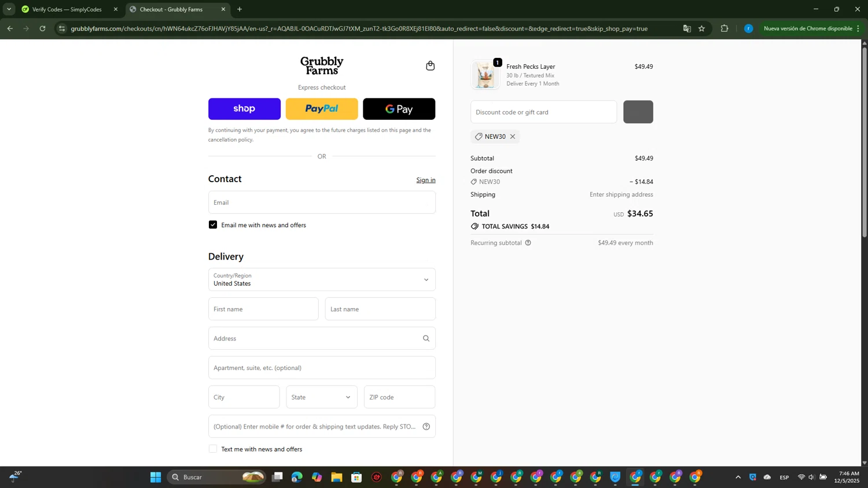Image resolution: width=868 pixels, height=488 pixels.
Task: Open File Explorer from the taskbar
Action: 337,477
